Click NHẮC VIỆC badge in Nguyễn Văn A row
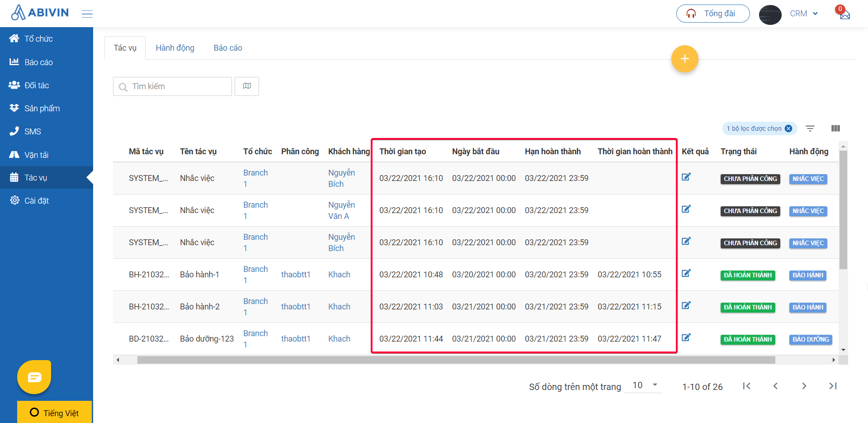This screenshot has width=868, height=423. point(808,211)
